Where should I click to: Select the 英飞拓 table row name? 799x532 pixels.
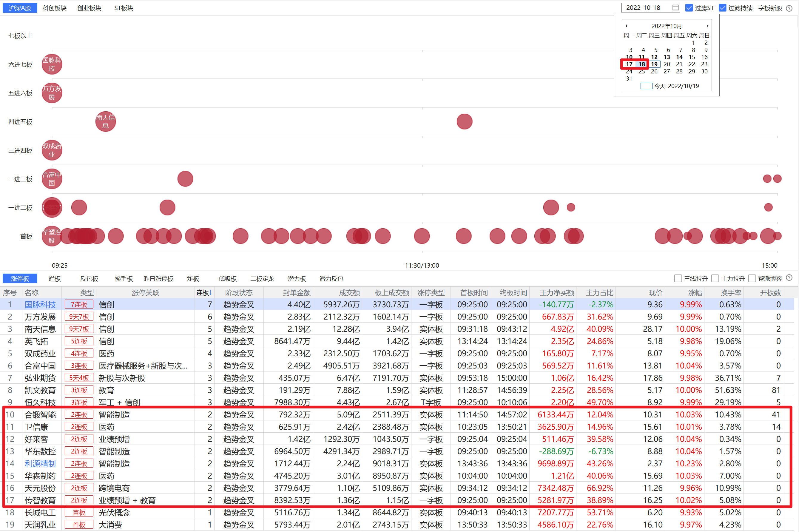pos(36,341)
